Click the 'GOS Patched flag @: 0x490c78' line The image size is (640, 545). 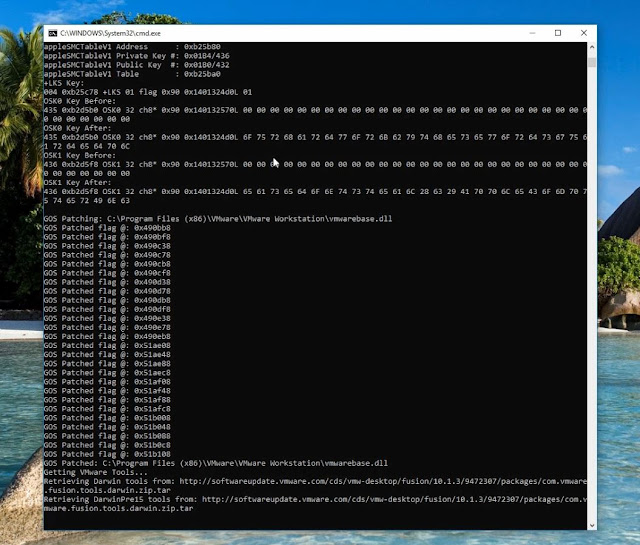pyautogui.click(x=107, y=255)
